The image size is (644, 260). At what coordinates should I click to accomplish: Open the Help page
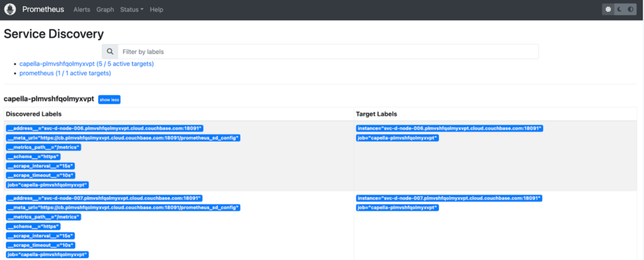[157, 9]
